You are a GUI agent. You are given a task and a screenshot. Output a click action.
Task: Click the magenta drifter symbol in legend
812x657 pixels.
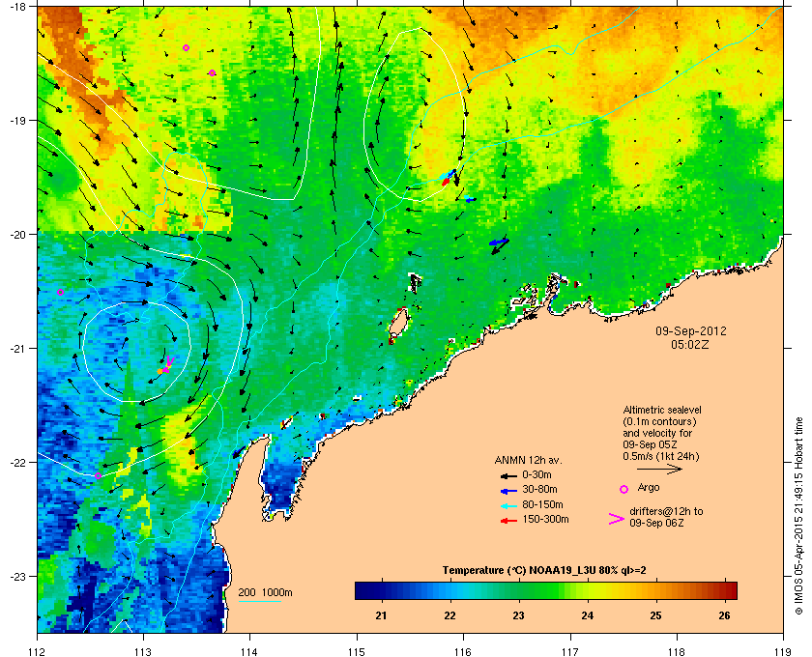coord(617,519)
